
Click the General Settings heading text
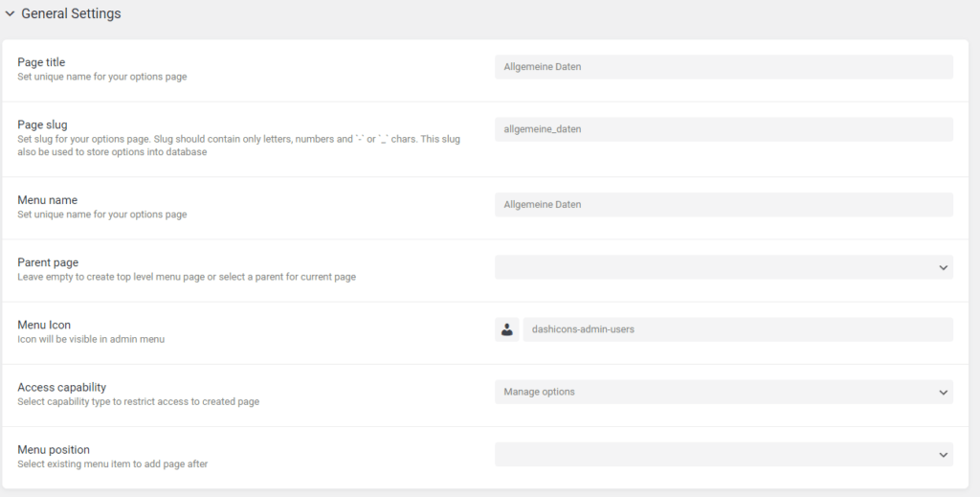pyautogui.click(x=71, y=14)
